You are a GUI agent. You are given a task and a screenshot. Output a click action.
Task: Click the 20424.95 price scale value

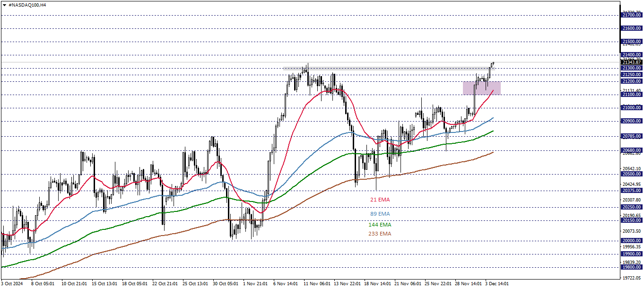pyautogui.click(x=632, y=184)
